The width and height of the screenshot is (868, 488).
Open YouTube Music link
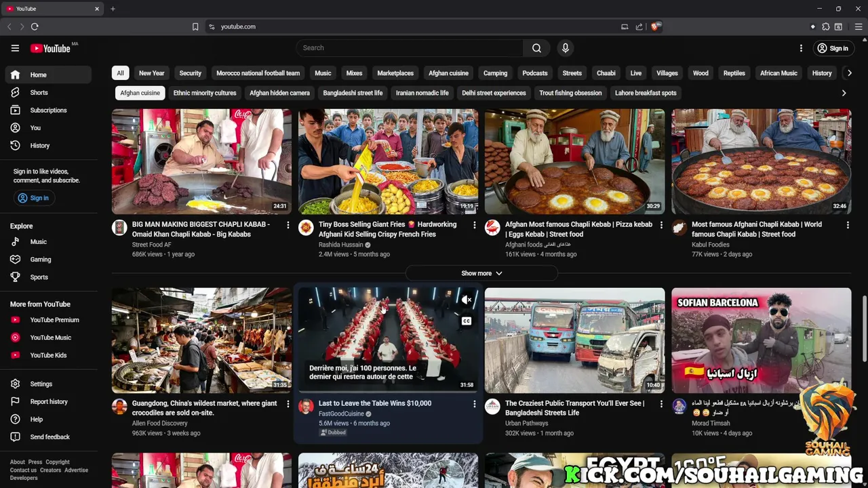click(x=48, y=338)
